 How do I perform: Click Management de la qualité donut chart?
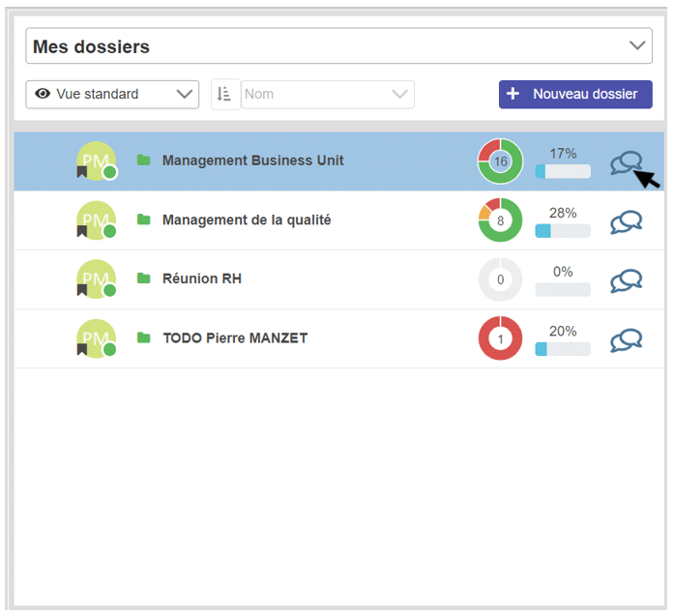pos(500,220)
